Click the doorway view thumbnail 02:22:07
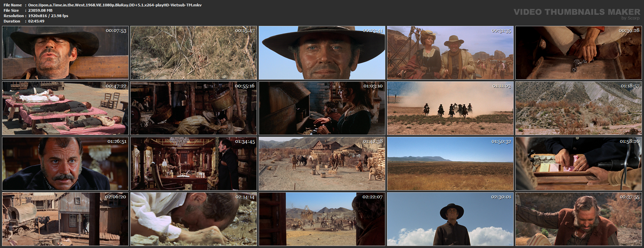This screenshot has width=644, height=248. point(322,219)
